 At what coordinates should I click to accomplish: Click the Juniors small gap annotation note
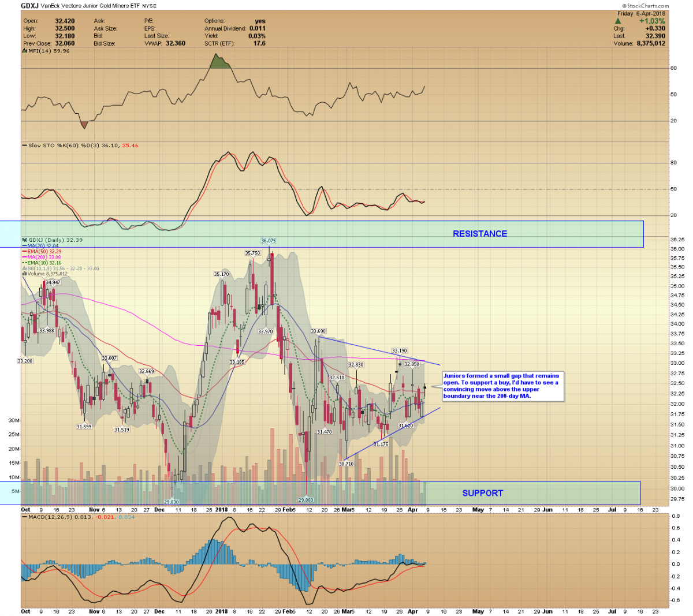coord(503,386)
